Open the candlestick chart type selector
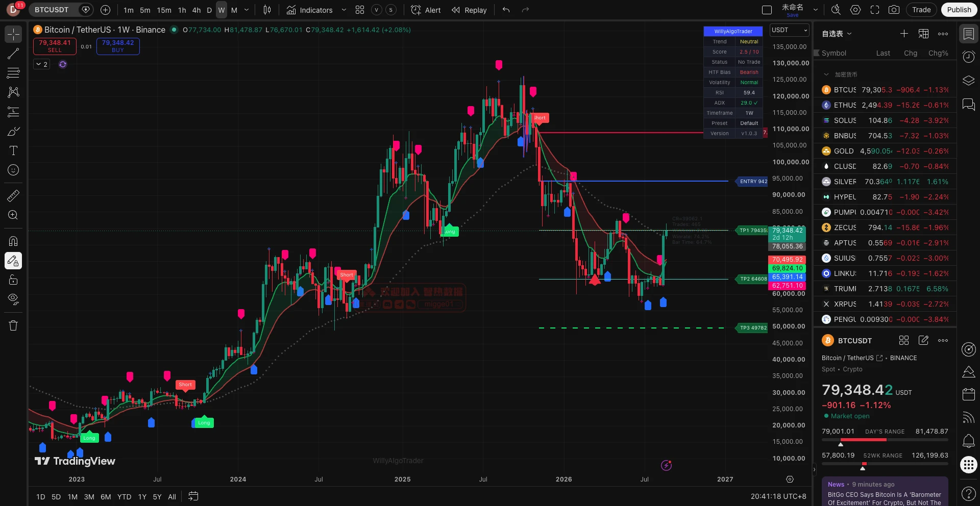This screenshot has height=506, width=980. (267, 10)
